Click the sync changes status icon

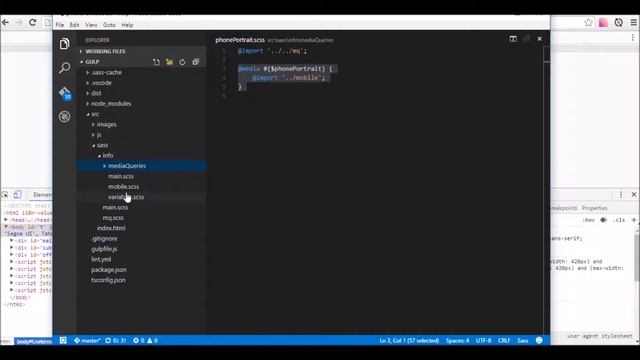(116, 340)
